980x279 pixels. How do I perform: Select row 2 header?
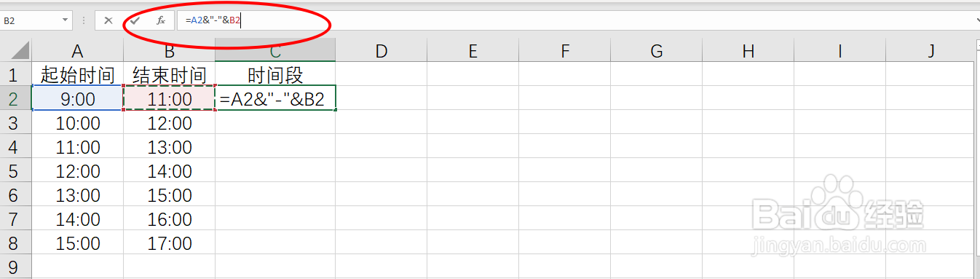(15, 99)
